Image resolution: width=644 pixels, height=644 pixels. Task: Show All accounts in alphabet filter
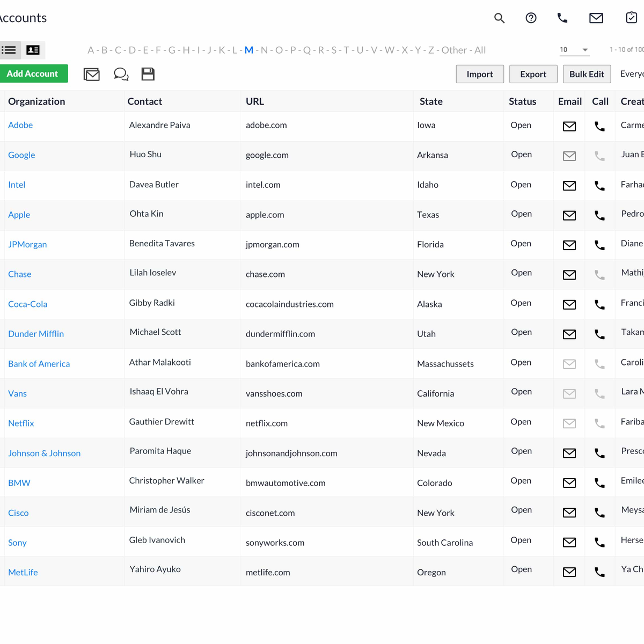(x=480, y=50)
